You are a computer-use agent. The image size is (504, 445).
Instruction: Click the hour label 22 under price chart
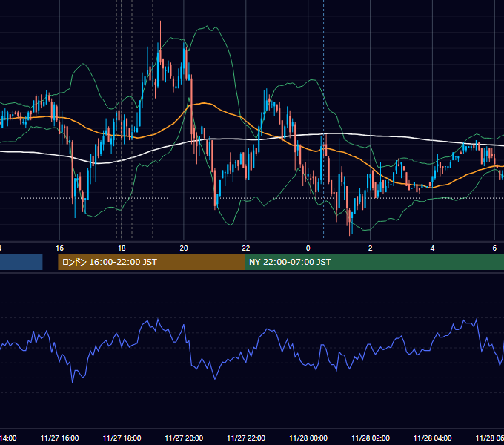246,248
